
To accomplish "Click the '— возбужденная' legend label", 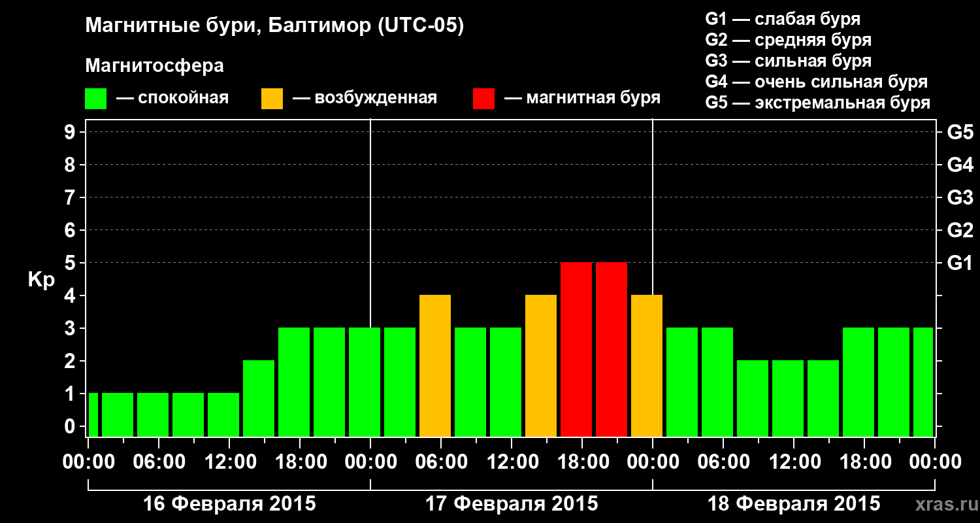I will pyautogui.click(x=365, y=98).
